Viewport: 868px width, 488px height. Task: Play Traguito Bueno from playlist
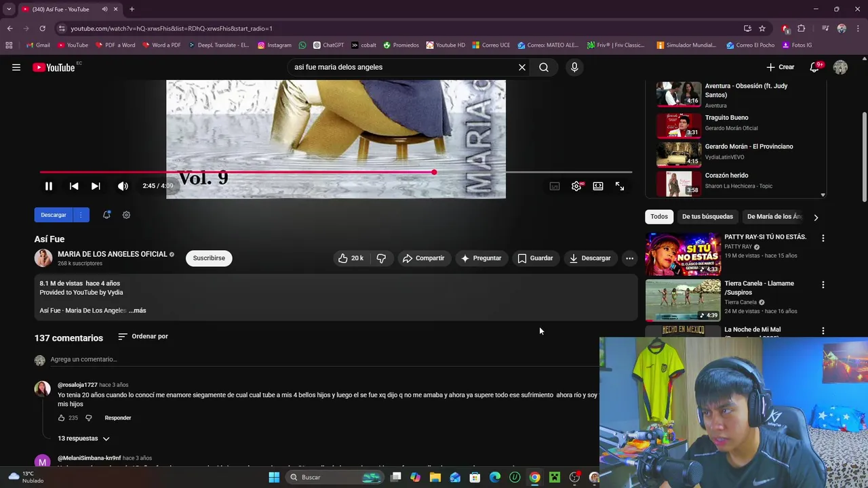pos(738,124)
